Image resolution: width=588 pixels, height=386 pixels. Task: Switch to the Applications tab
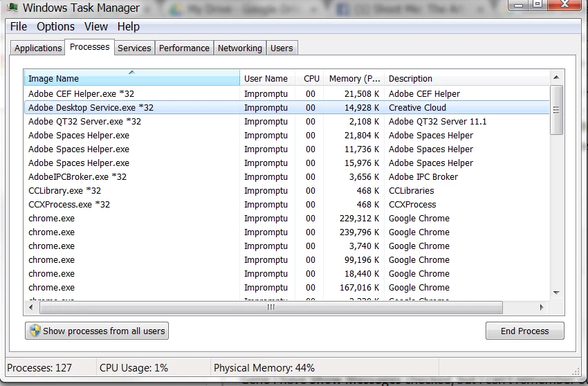38,48
